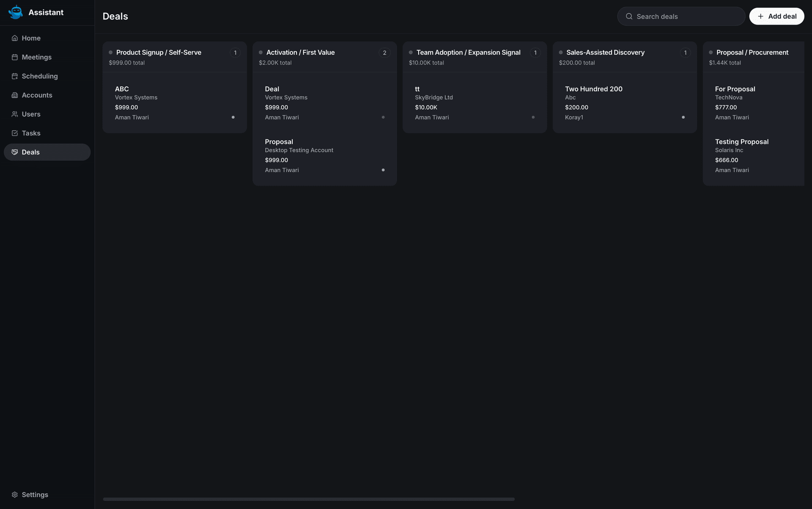The image size is (812, 509).
Task: Click count badge on Team Adoption column
Action: (x=535, y=53)
